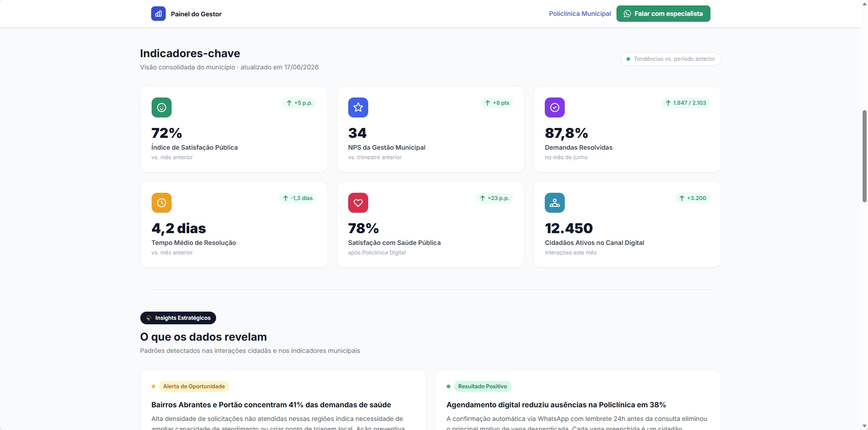Click the orange clock icon on Tempo Médio card
The height and width of the screenshot is (430, 868).
click(162, 203)
